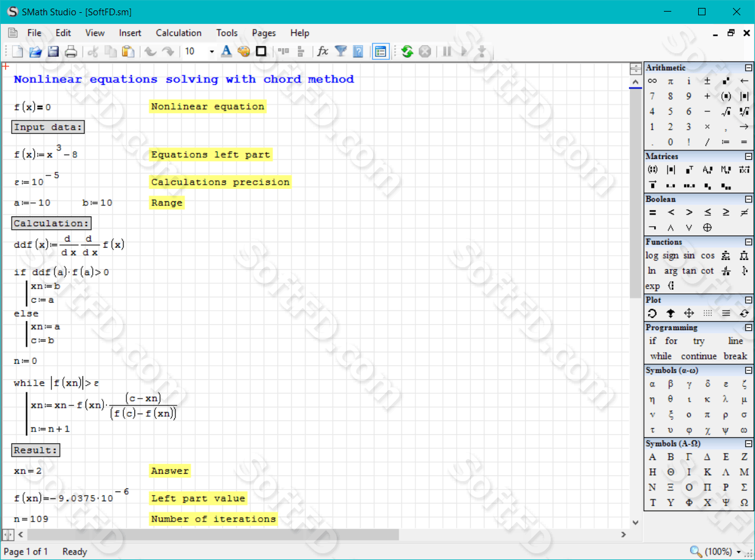Open the zoom level dropdown arrow

(x=738, y=552)
